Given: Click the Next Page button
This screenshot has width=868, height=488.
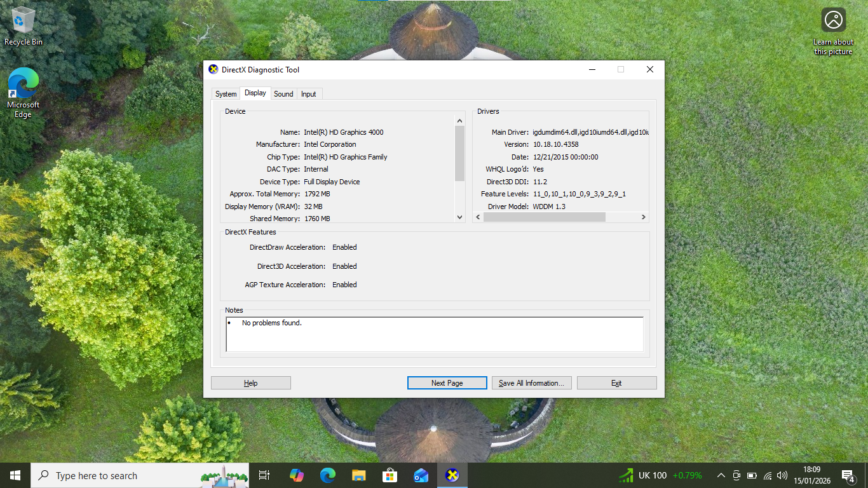Looking at the screenshot, I should point(447,383).
